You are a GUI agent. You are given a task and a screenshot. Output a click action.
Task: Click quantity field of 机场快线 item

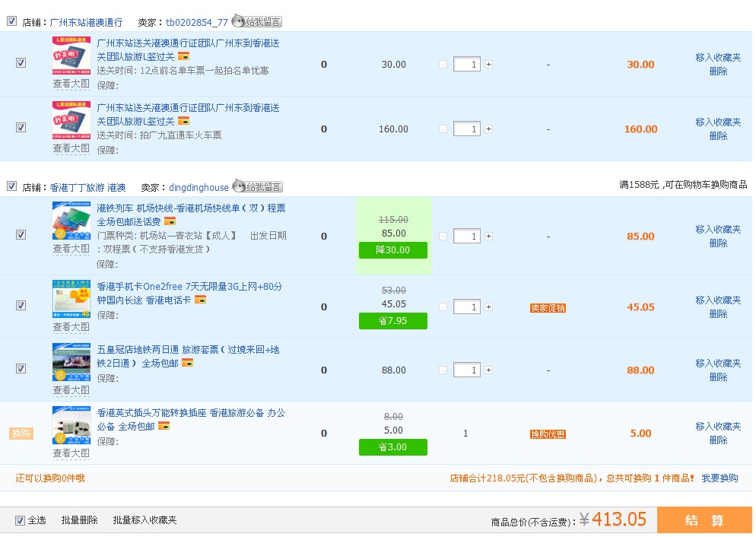pyautogui.click(x=467, y=237)
